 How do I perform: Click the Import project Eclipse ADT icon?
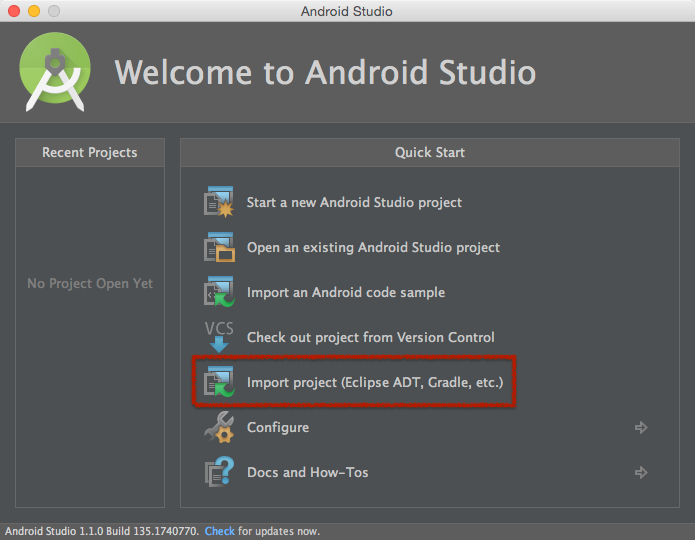(x=219, y=382)
